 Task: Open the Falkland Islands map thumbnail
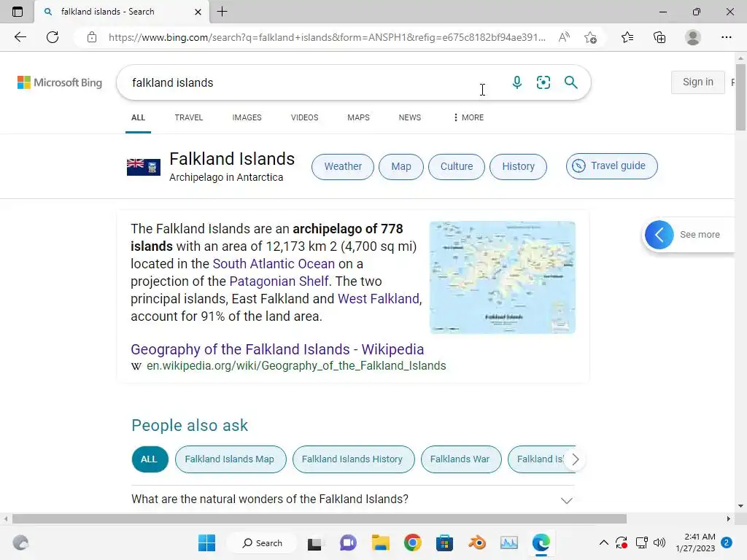pos(502,277)
